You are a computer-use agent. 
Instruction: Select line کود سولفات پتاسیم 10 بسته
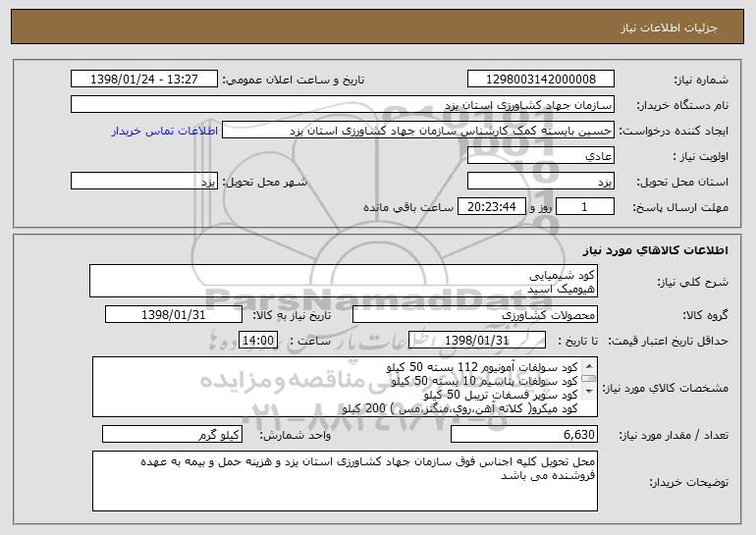(x=484, y=381)
